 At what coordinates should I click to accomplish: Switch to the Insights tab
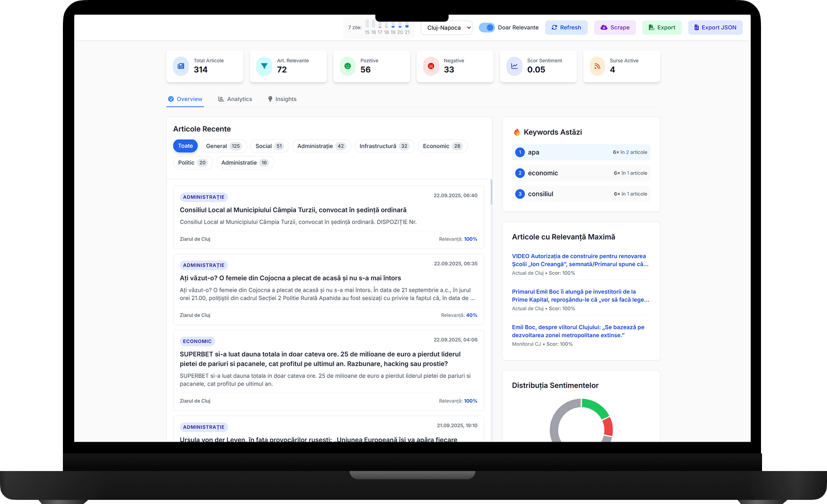tap(282, 99)
